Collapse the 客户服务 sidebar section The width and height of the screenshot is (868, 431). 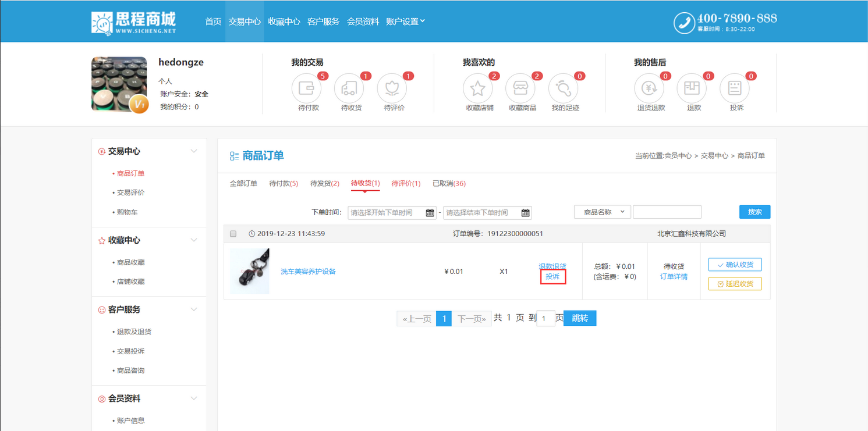tap(194, 309)
